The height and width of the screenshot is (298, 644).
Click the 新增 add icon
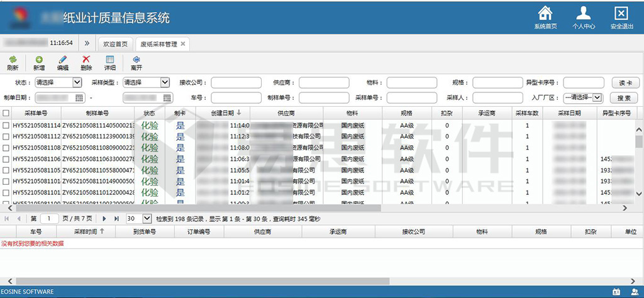(x=39, y=60)
